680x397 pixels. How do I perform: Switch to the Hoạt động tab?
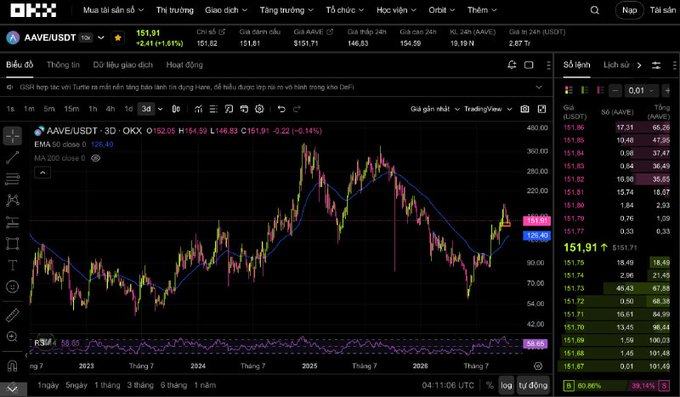184,65
